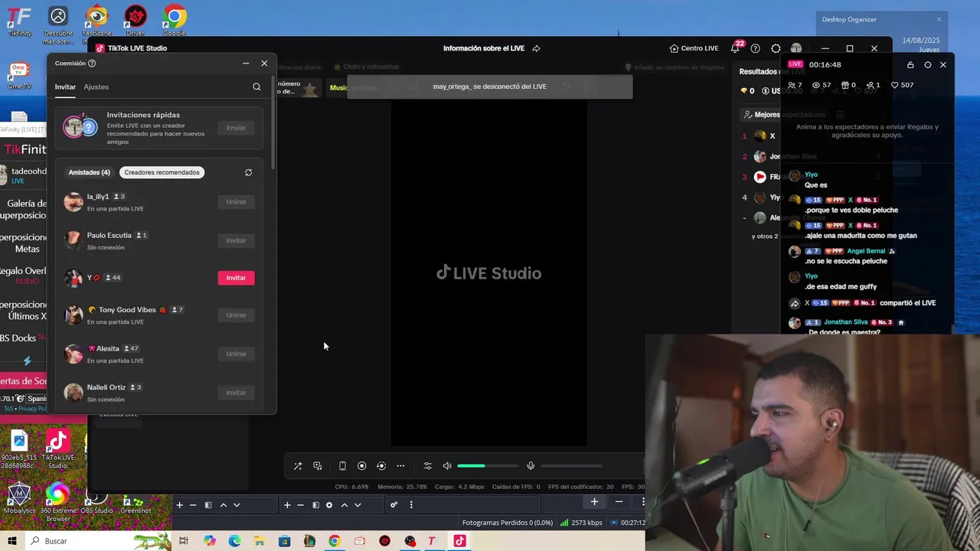Open the LIVE overlay settings gear
980x551 pixels.
[x=928, y=65]
